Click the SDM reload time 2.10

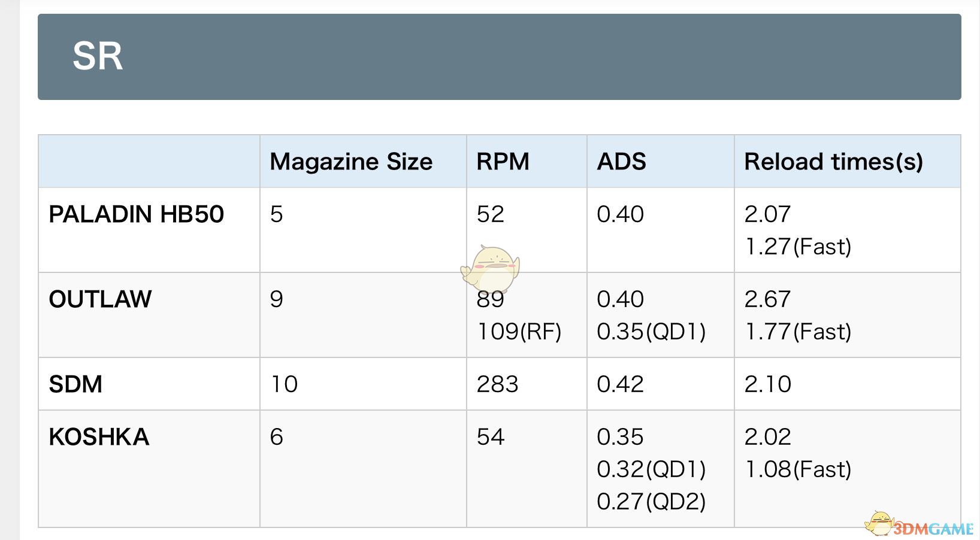click(767, 384)
